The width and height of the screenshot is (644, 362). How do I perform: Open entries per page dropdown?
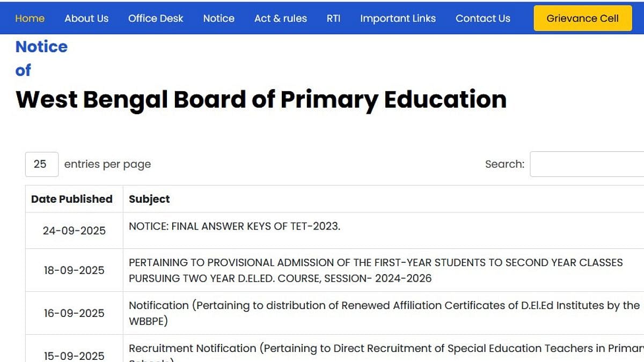42,164
